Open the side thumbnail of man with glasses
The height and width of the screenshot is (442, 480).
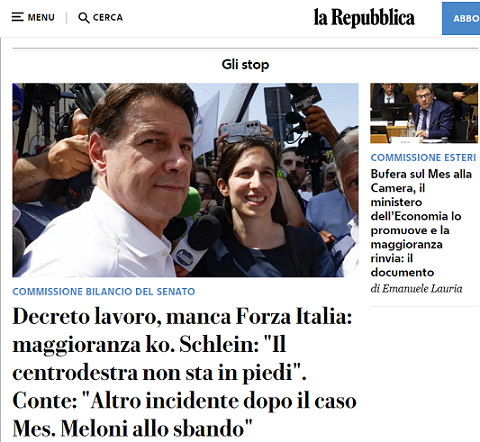click(424, 113)
